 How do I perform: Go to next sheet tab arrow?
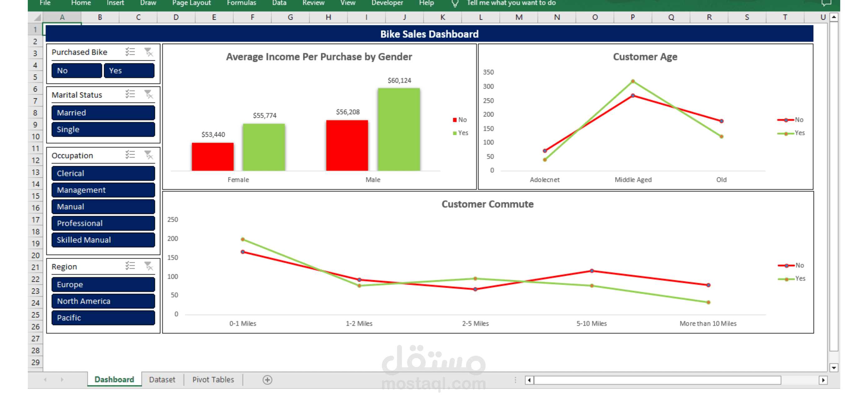[x=62, y=380]
